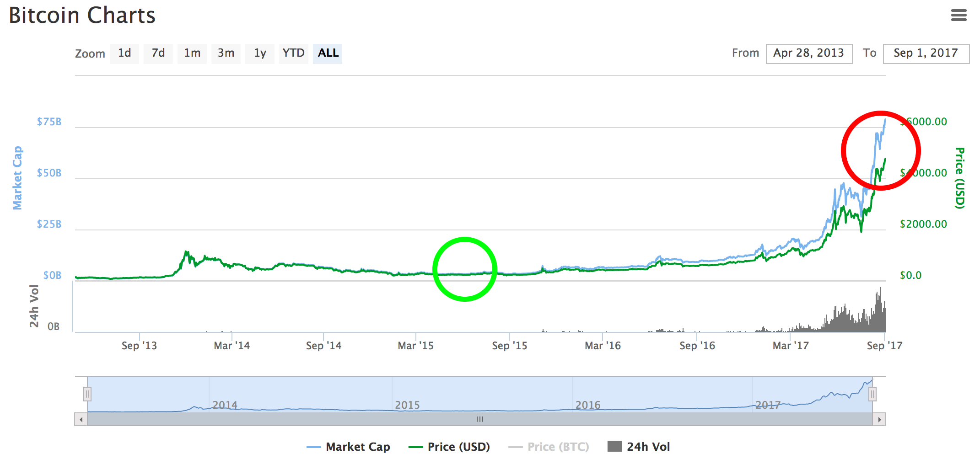The width and height of the screenshot is (980, 459).
Task: Click the Price (USD) axis title
Action: tap(960, 178)
